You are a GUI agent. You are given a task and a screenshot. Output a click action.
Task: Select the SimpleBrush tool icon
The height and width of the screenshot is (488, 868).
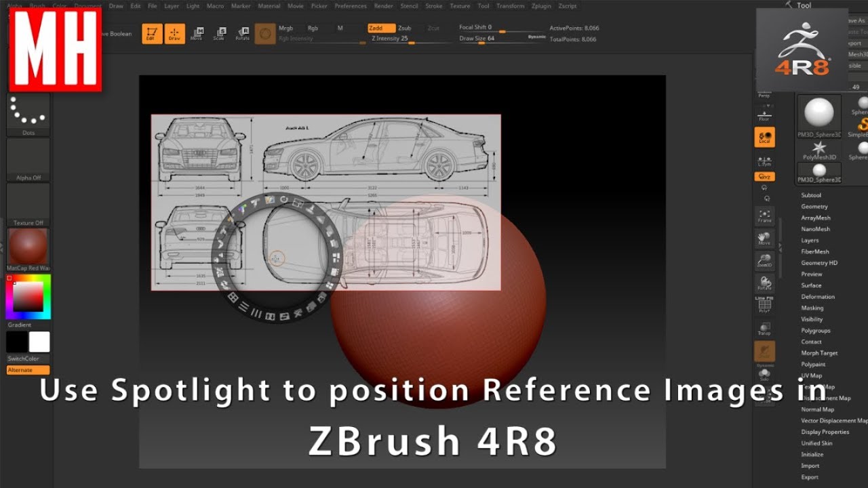click(x=862, y=125)
